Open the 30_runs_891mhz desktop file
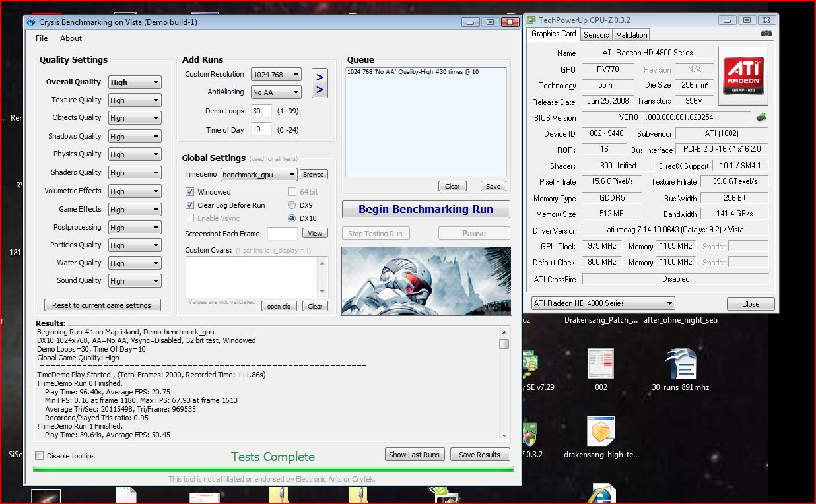The image size is (816, 504). (x=681, y=370)
